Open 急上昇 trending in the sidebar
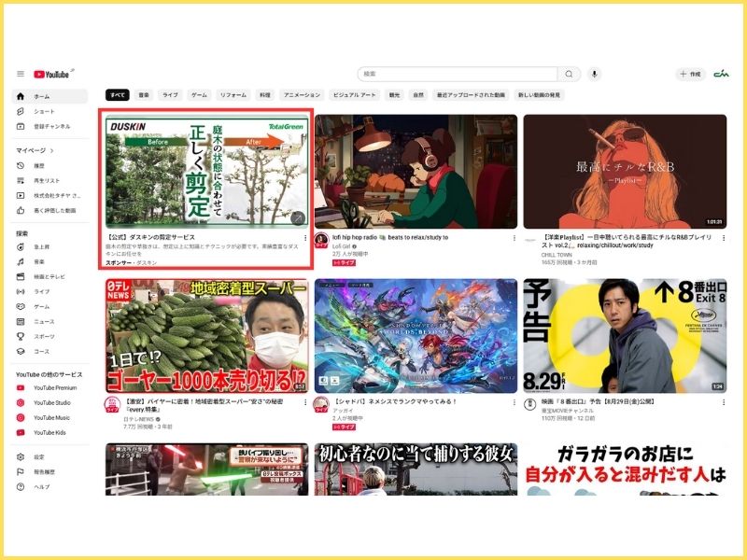The image size is (747, 560). pyautogui.click(x=49, y=246)
